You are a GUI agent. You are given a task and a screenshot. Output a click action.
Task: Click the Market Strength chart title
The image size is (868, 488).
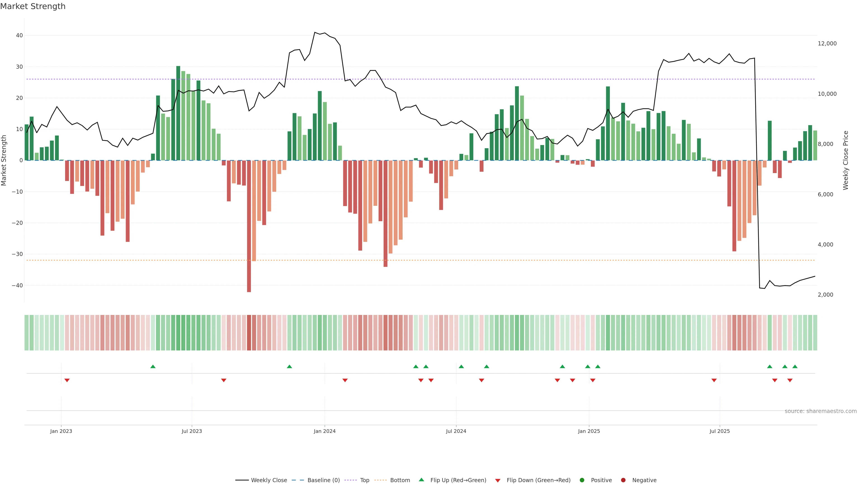[x=33, y=6]
